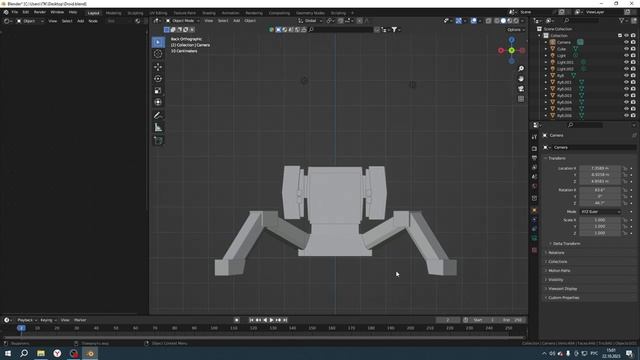Click the top blue Z axis gizmo ball

512,40
